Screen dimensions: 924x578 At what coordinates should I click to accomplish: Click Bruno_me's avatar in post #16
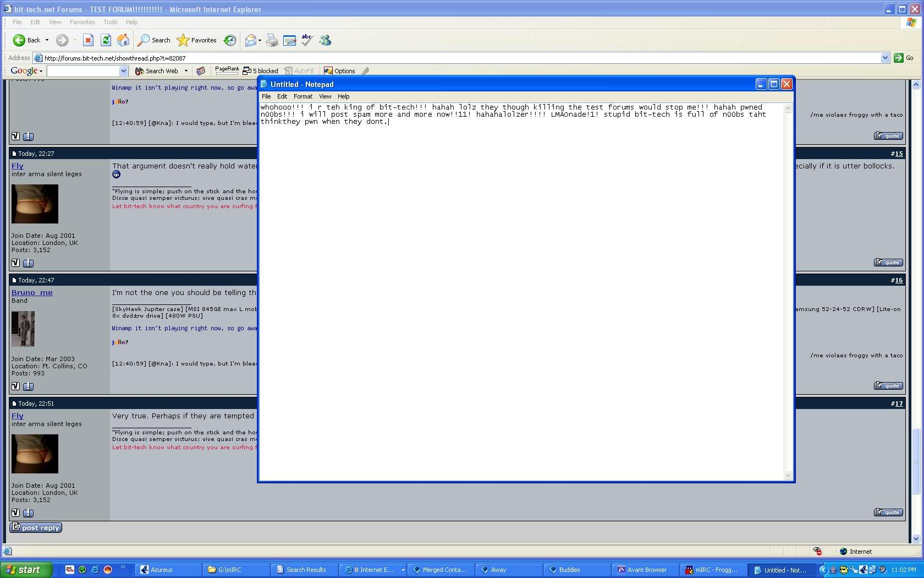(23, 329)
